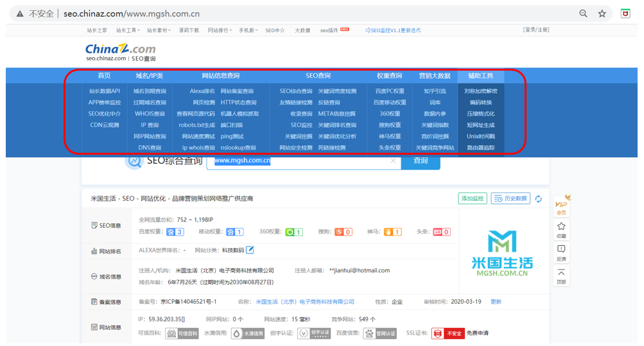Open the seo插件 link
644x346 pixels.
coord(329,30)
